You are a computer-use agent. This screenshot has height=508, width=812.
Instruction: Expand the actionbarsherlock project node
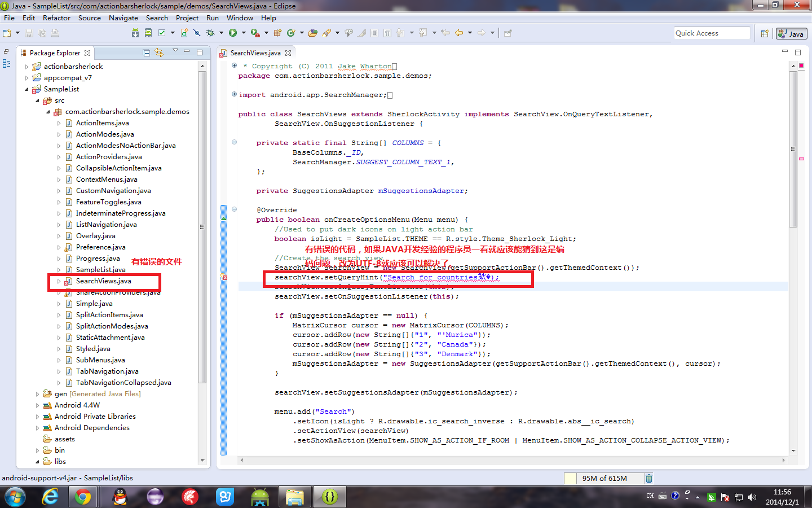pos(27,67)
